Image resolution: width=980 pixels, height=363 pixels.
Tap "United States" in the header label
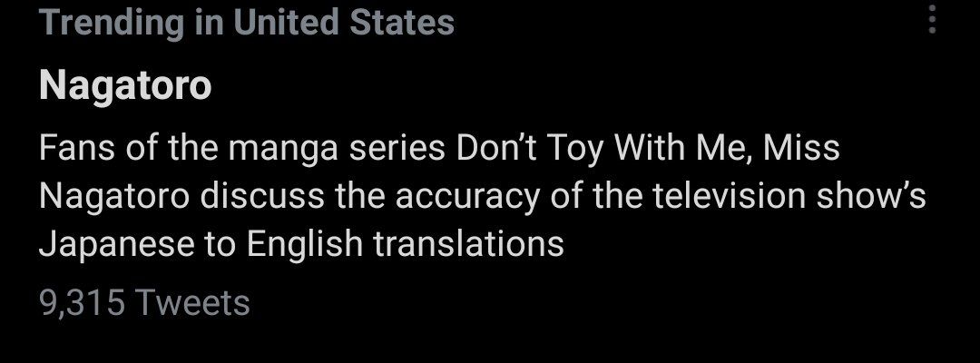(343, 22)
